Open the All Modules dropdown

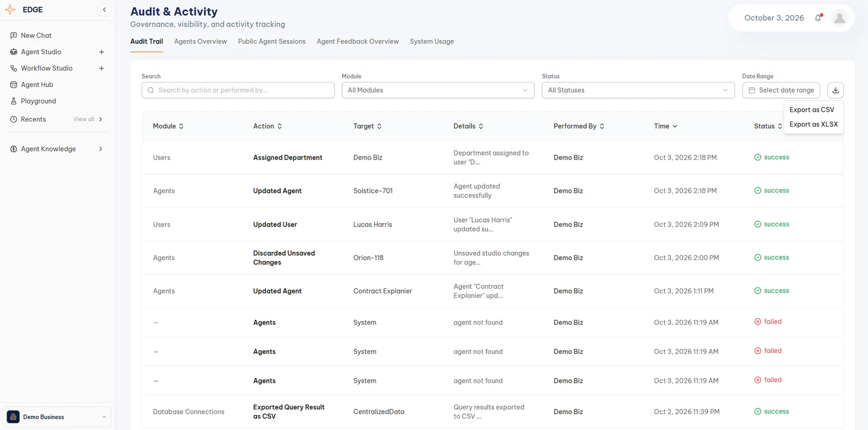438,90
